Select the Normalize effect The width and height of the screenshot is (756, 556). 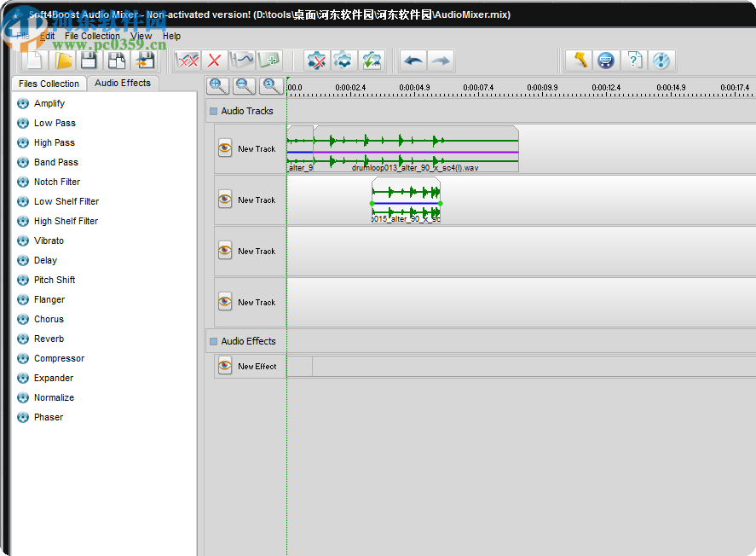point(54,398)
